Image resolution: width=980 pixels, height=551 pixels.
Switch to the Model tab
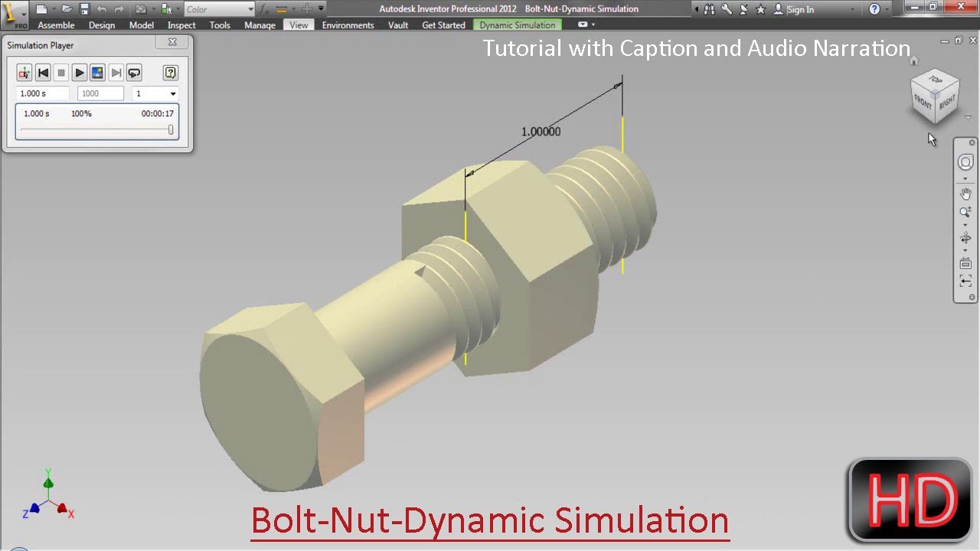(142, 25)
